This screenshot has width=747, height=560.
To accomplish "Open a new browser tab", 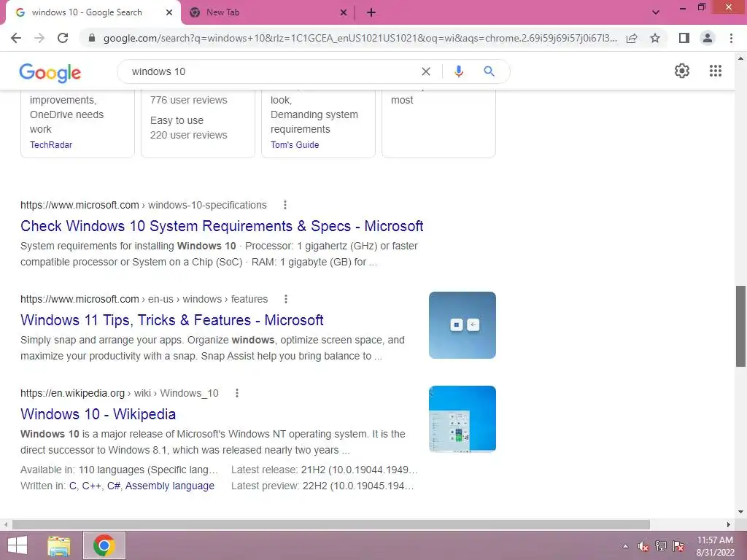I will point(371,12).
